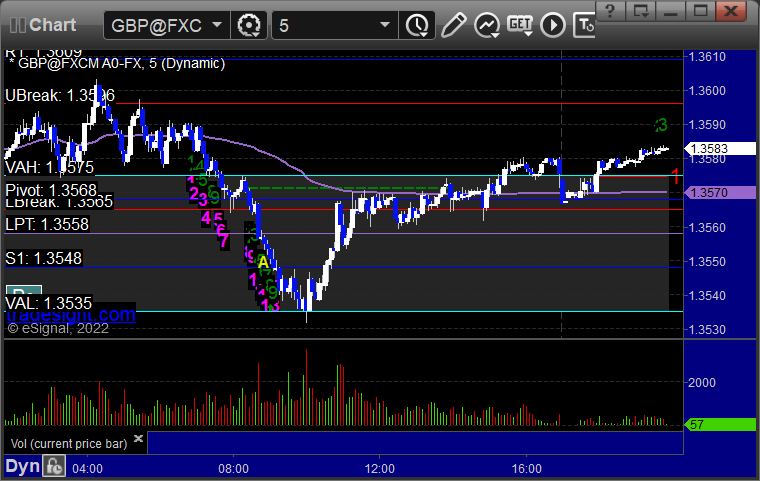This screenshot has height=481, width=760.
Task: Click the 1.3590 price axis label
Action: pyautogui.click(x=707, y=125)
